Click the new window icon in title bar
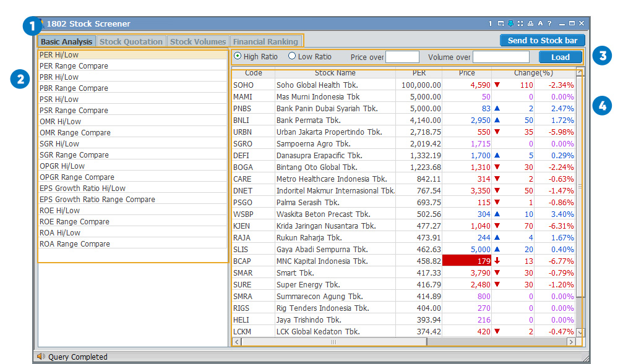Image resolution: width=623 pixels, height=364 pixels. point(501,23)
